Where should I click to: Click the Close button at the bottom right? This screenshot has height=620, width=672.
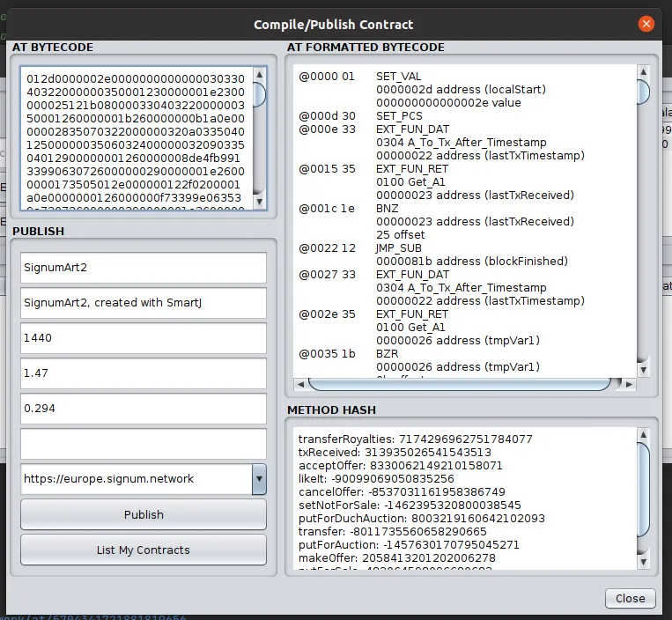(630, 598)
